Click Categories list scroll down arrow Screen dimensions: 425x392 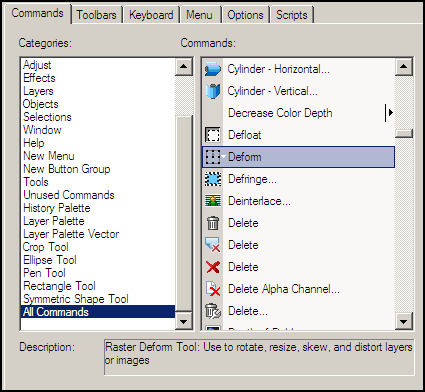184,322
